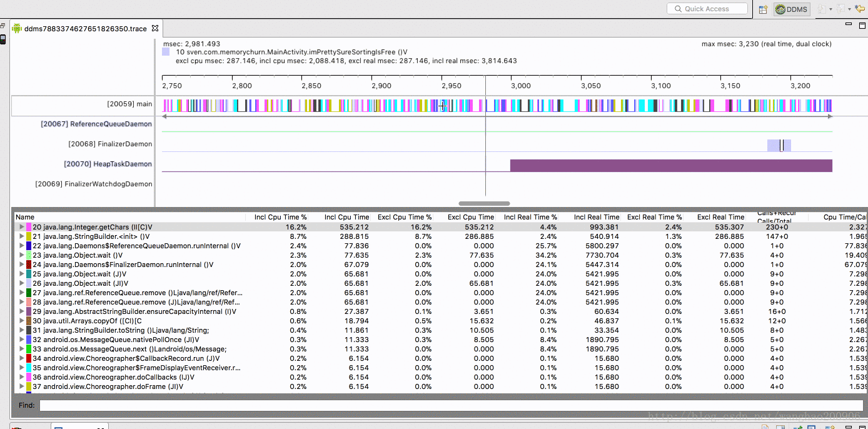Screen dimensions: 868x429
Task: Click the Quick Access search field
Action: pos(707,9)
